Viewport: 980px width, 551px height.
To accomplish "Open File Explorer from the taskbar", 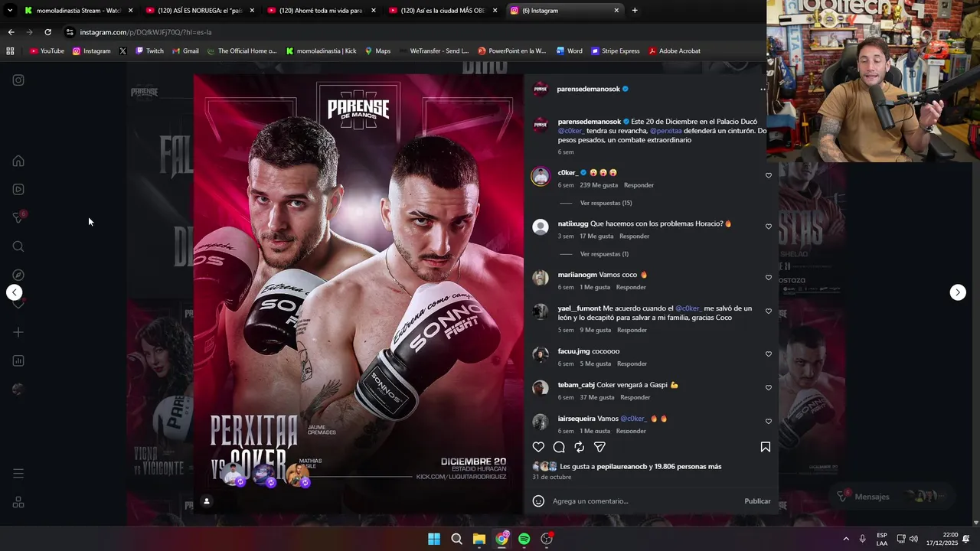I will [x=479, y=539].
